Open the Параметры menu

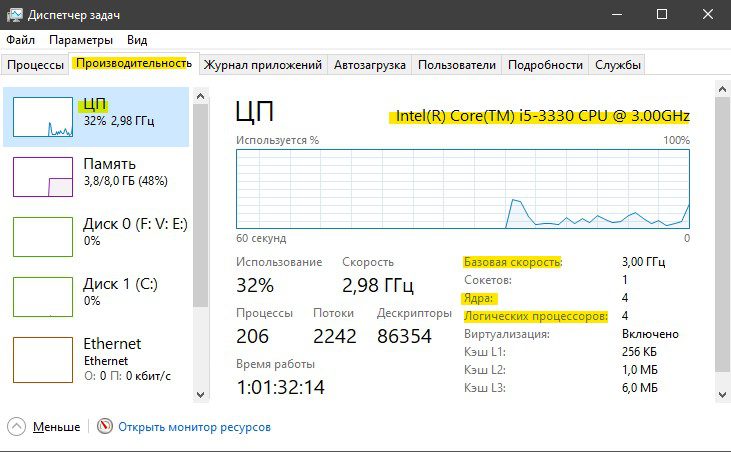[81, 40]
